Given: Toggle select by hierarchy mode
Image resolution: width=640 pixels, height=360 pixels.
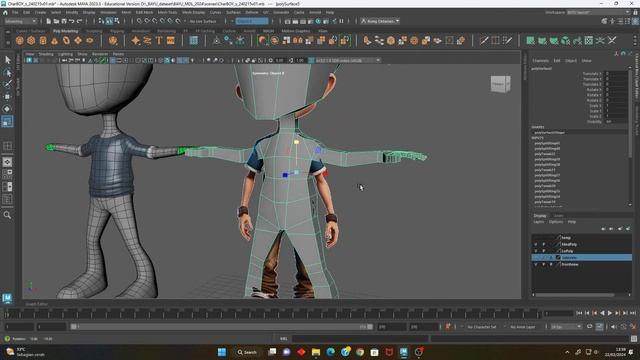Looking at the screenshot, I should [101, 21].
